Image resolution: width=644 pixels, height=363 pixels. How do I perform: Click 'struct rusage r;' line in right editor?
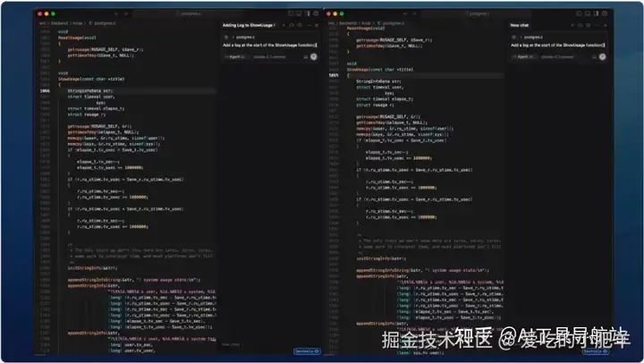point(375,105)
